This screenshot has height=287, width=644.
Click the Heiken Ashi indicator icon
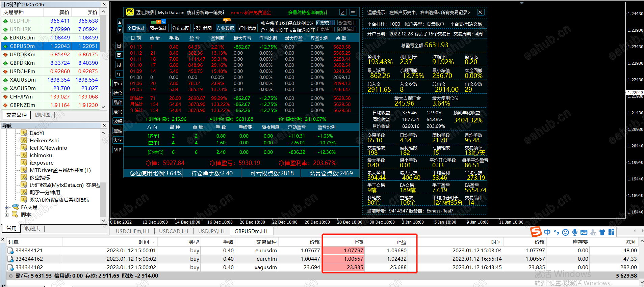24,140
